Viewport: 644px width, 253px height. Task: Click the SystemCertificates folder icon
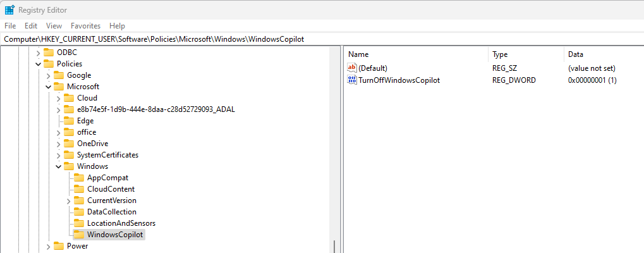click(69, 155)
